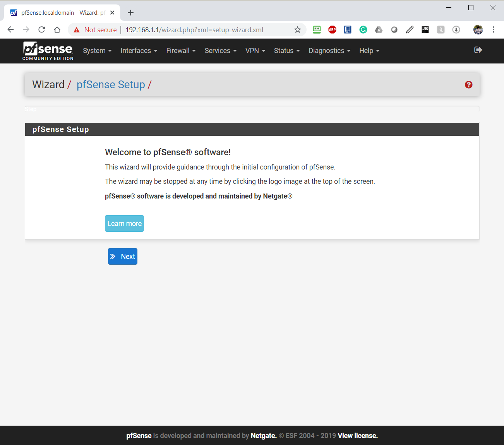Click the Not secure warning icon

click(77, 30)
